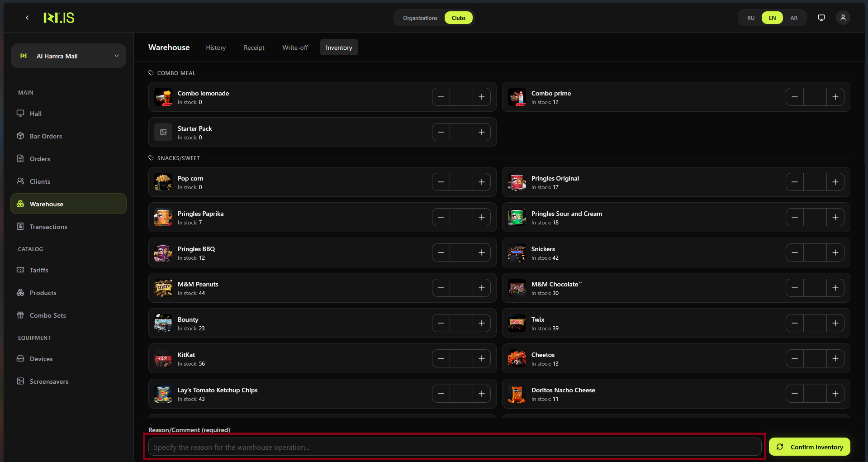Switch to the Write-off tab
Image resolution: width=868 pixels, height=462 pixels.
(295, 48)
